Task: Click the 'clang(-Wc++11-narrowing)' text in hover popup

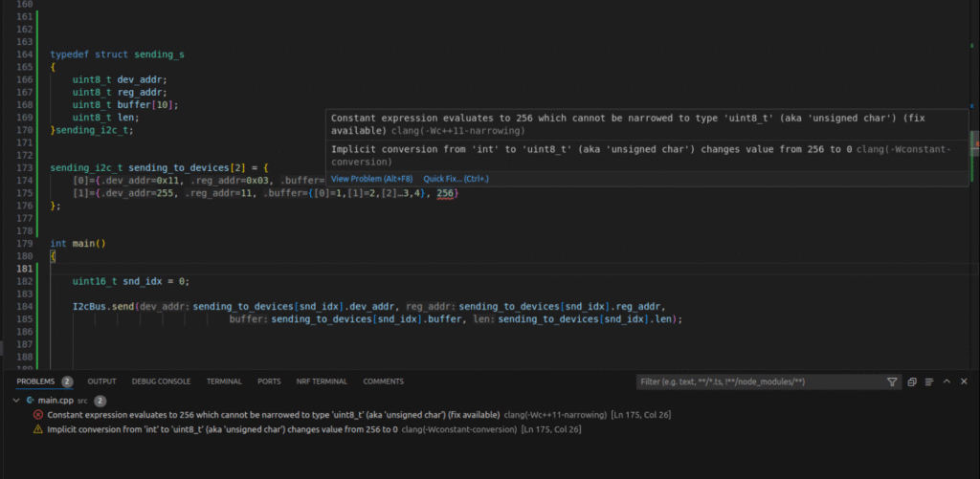Action: 458,131
